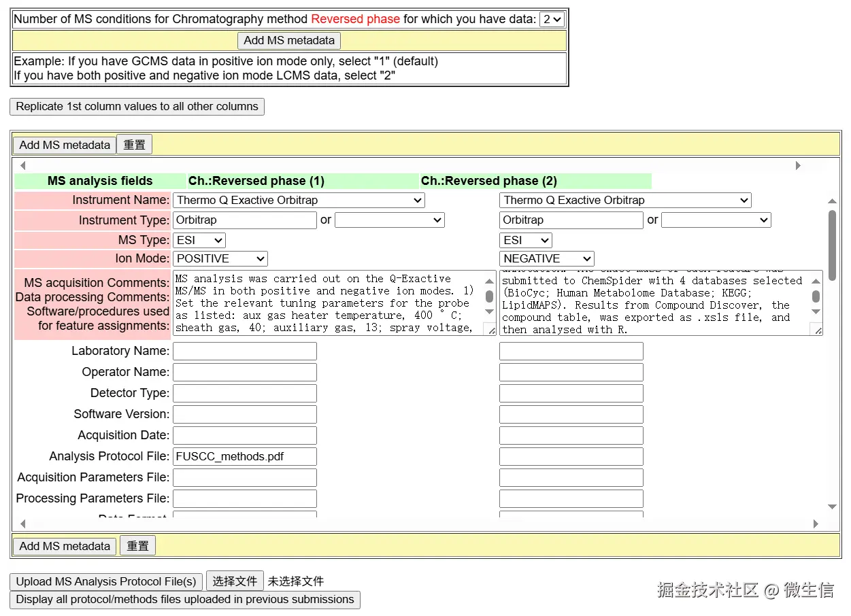
Task: Click the Instrument Name: field label
Action: [120, 201]
